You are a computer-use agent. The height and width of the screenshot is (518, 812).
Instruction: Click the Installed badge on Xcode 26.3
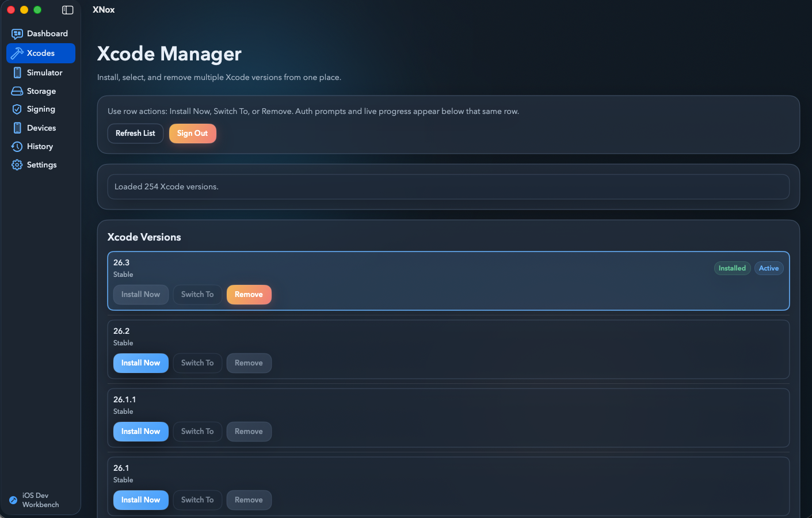point(732,268)
